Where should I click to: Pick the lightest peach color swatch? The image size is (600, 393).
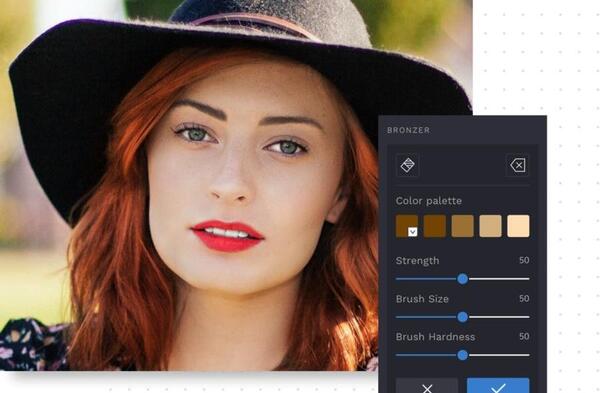[518, 226]
